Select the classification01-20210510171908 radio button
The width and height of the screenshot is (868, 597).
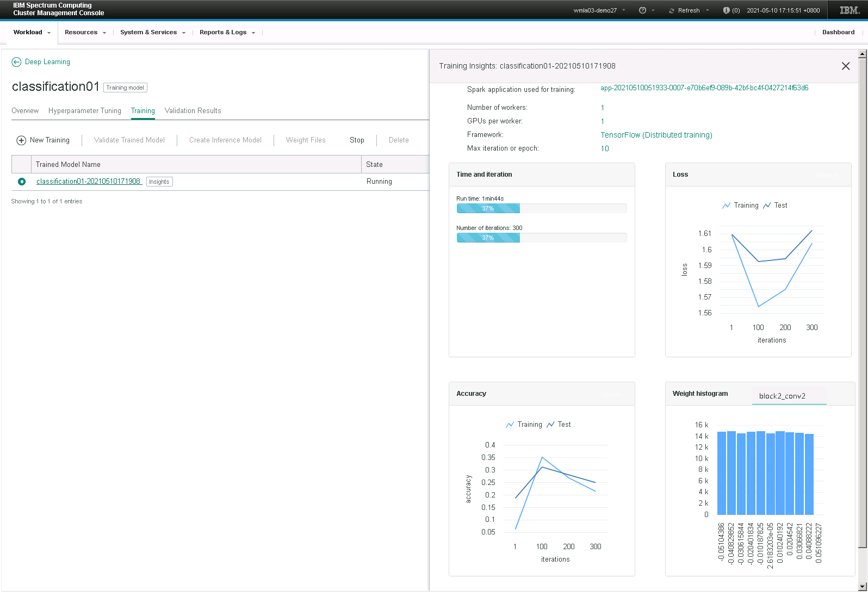click(x=22, y=182)
